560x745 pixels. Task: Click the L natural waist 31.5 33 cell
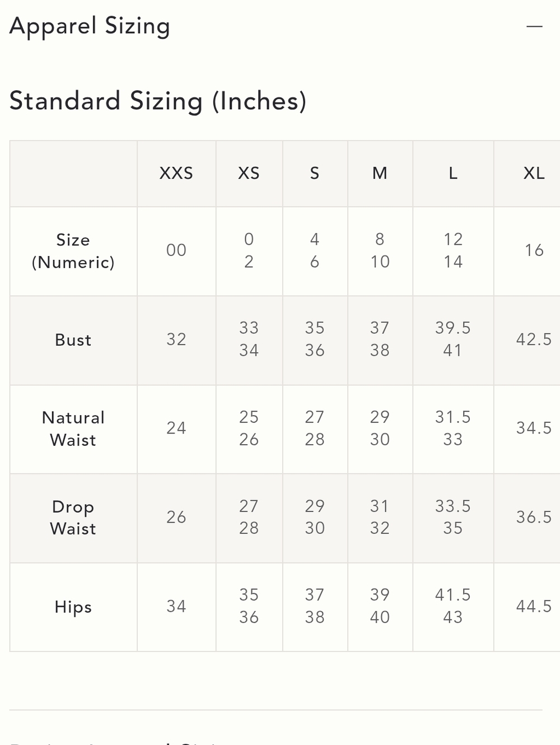(x=453, y=429)
